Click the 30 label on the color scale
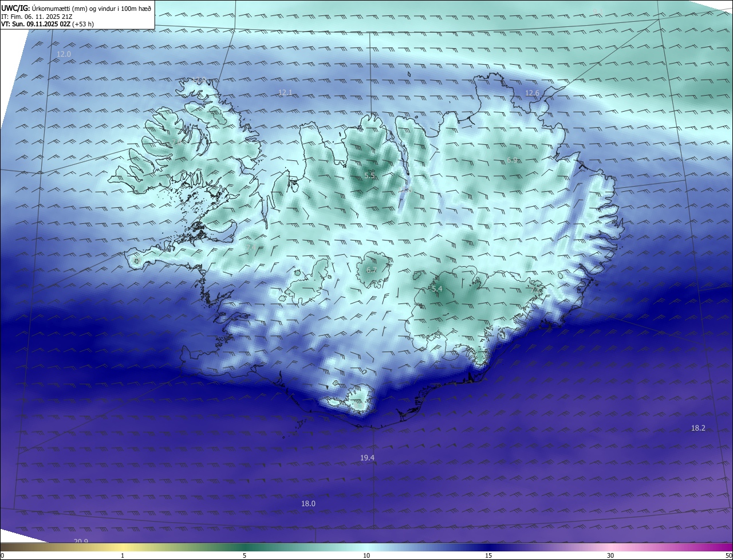Screen dimensions: 733x560 (610, 555)
